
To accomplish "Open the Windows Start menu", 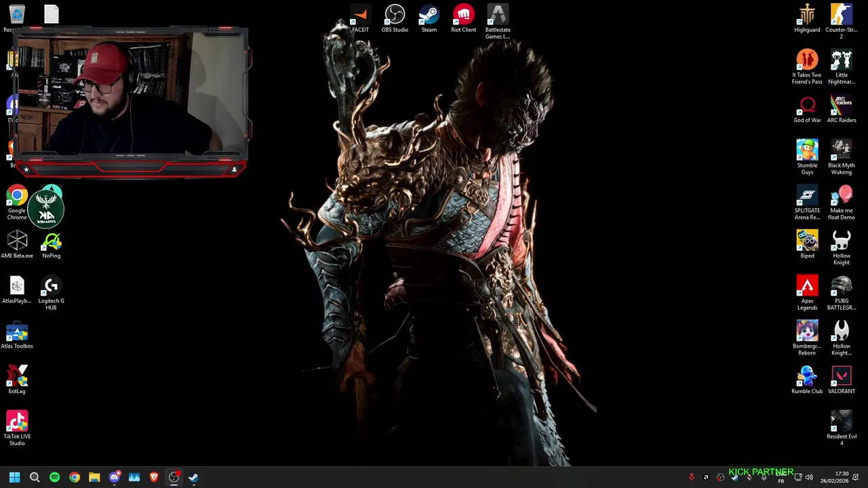I will [x=14, y=477].
